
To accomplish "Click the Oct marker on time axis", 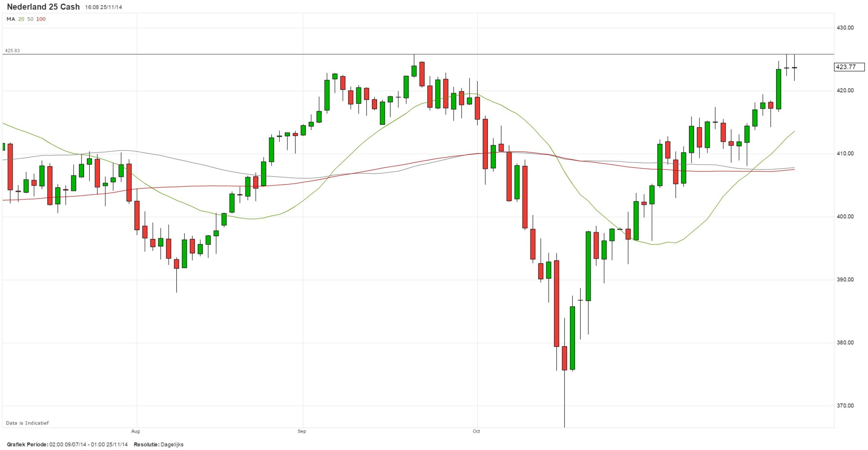I will 476,431.
